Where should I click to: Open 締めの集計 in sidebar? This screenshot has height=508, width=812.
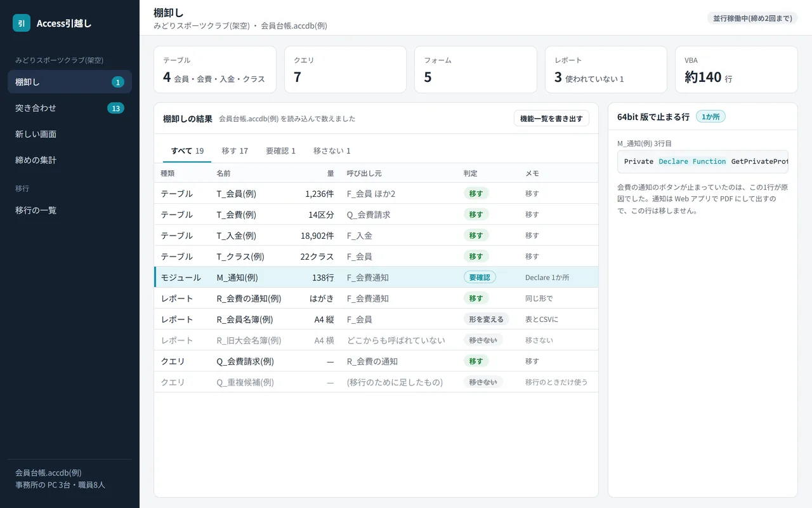coord(70,160)
